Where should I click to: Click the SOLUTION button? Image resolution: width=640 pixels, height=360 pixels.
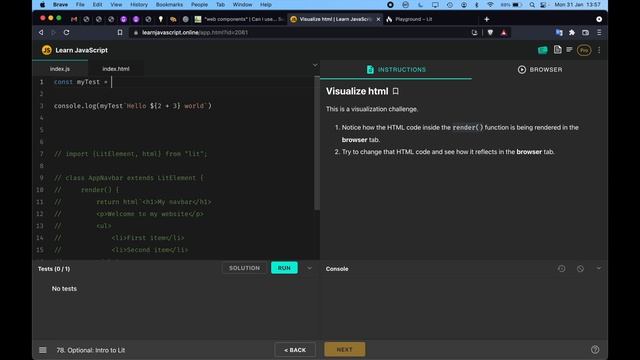[x=244, y=268]
